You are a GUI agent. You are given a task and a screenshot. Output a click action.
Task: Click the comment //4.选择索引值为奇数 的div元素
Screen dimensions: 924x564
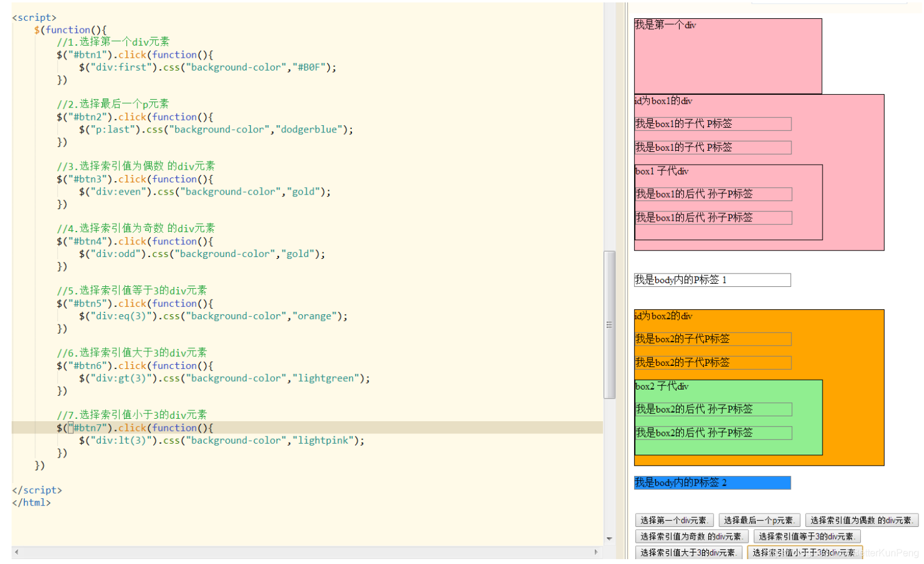click(x=136, y=229)
